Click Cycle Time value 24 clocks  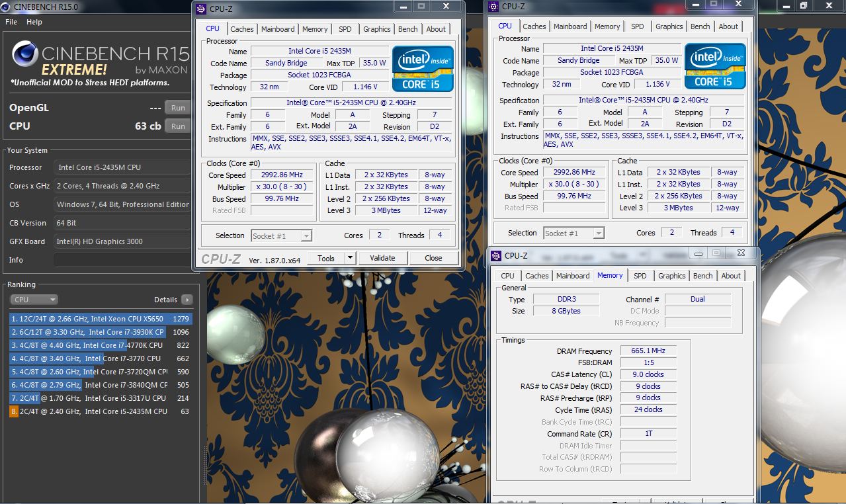point(648,409)
